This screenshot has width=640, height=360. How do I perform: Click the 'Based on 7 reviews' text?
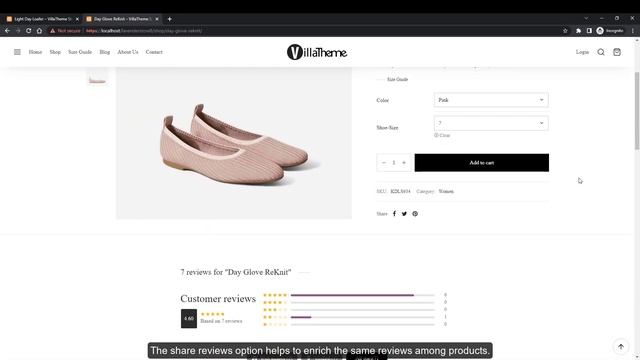point(221,321)
